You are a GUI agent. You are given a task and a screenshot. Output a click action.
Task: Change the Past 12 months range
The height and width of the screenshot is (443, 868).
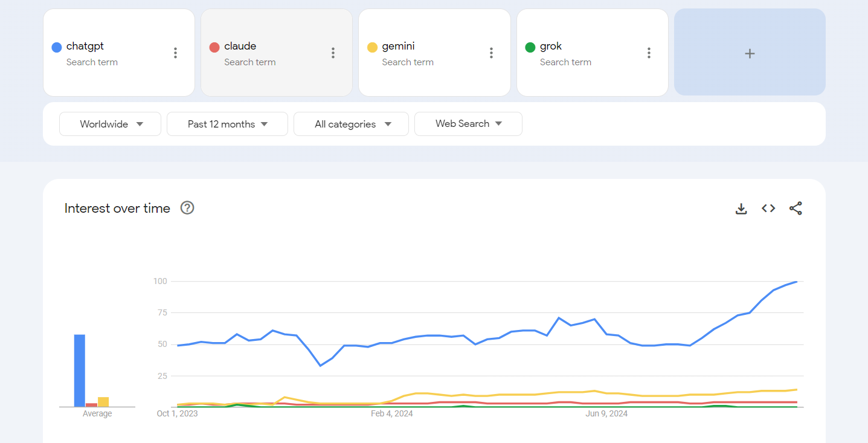[x=227, y=124]
